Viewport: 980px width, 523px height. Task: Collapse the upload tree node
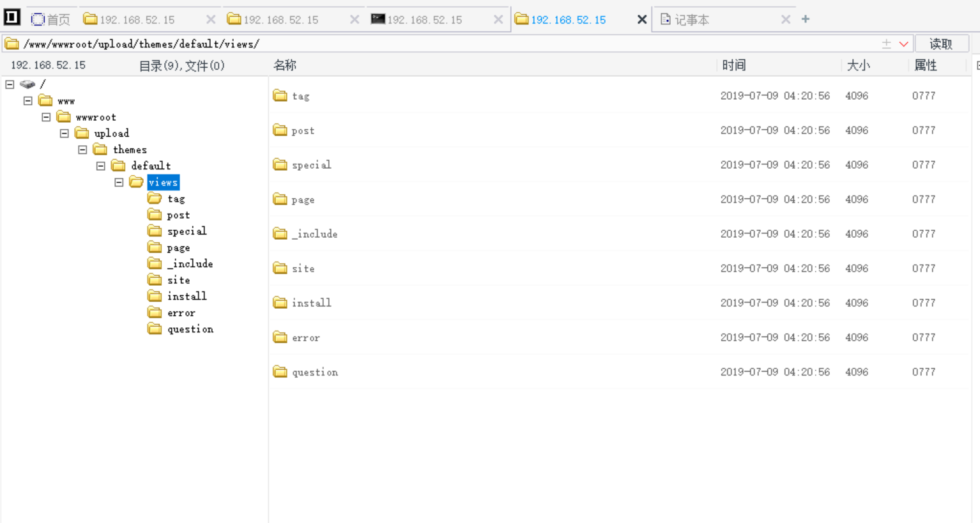65,134
